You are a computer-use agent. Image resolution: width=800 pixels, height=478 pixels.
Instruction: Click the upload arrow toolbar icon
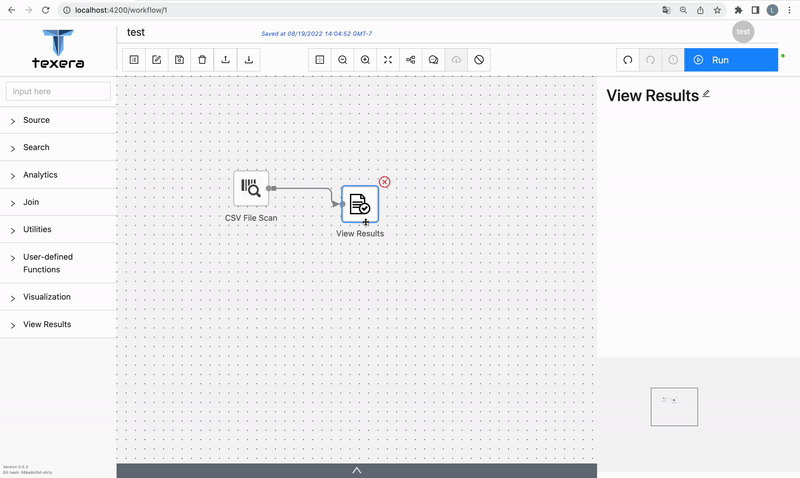[225, 60]
